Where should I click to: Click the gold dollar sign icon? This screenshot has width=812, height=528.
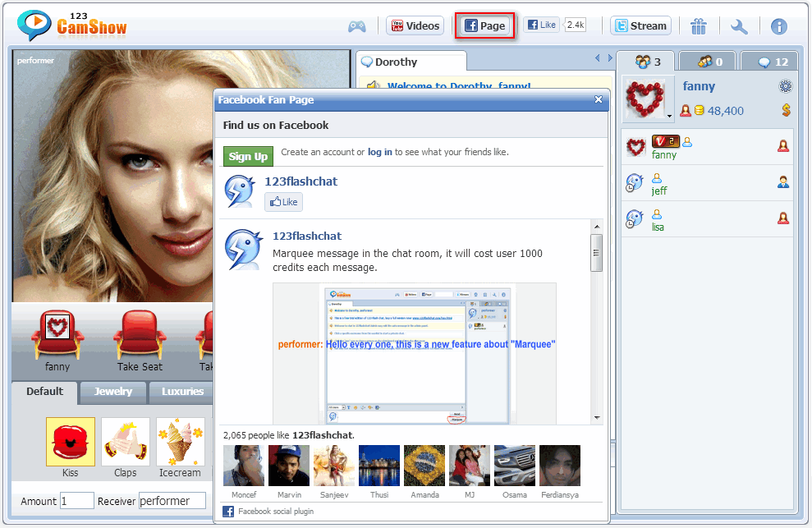786,110
